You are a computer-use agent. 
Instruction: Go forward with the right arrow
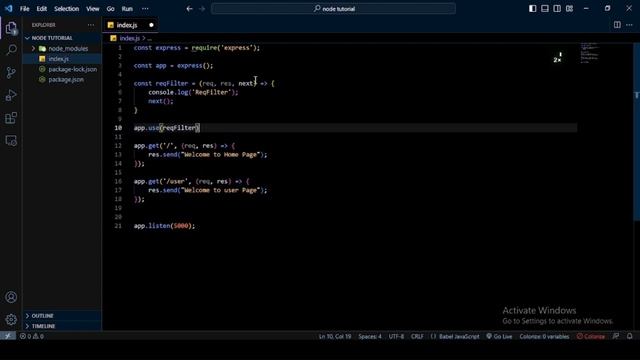pos(202,9)
